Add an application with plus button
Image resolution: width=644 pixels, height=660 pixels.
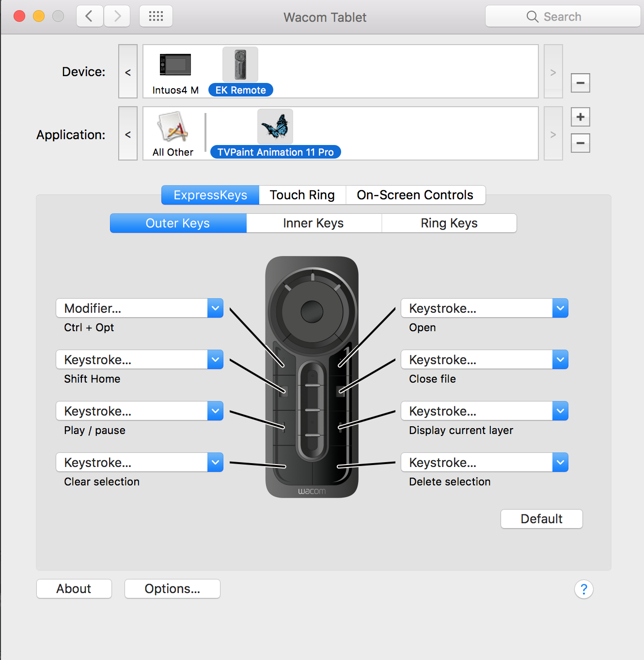pos(580,117)
